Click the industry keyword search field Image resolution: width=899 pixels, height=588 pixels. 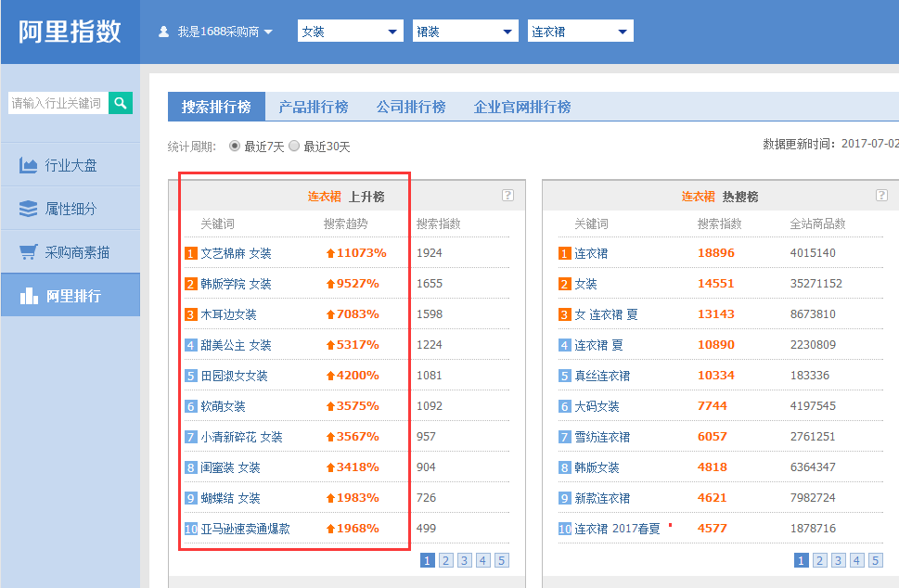click(x=58, y=103)
